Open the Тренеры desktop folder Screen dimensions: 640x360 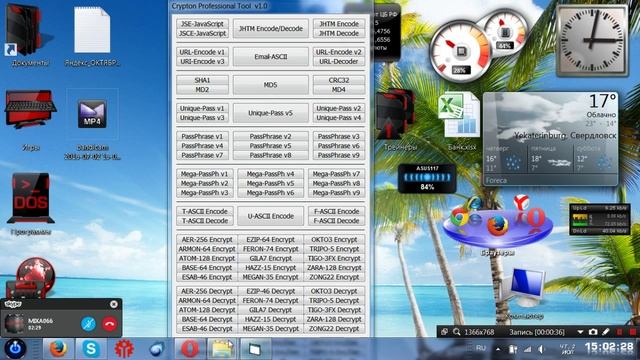coord(395,114)
